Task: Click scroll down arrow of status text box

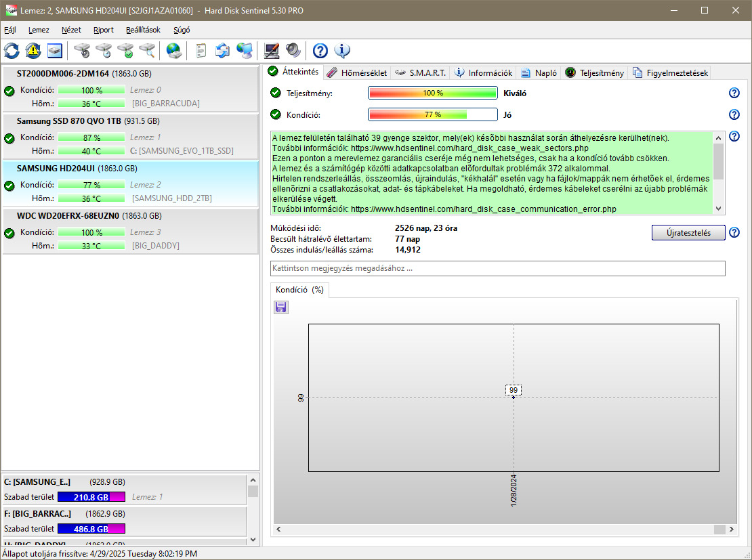Action: pyautogui.click(x=719, y=209)
